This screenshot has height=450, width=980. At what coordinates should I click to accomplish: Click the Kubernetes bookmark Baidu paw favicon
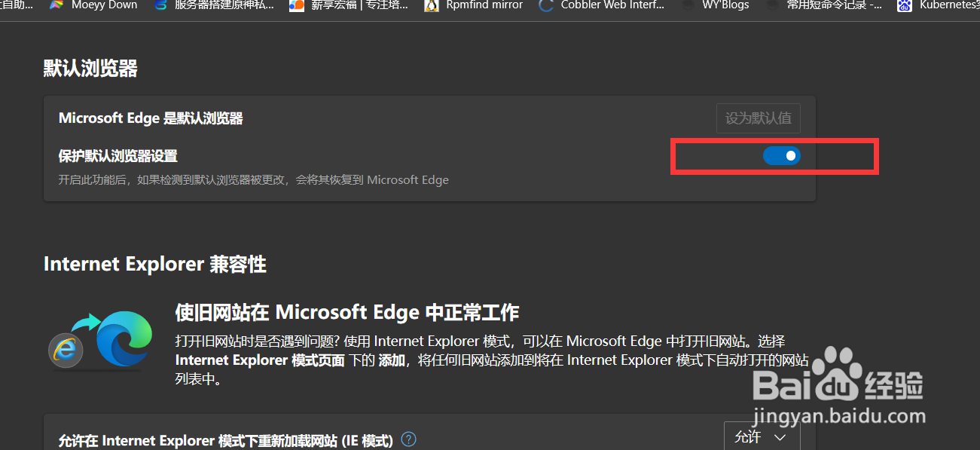pos(904,5)
